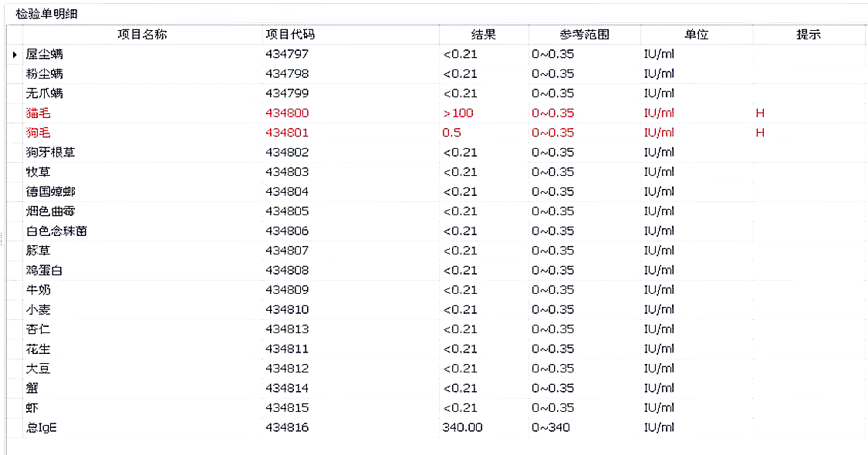
Task: Sort by the 项目名称 column header
Action: click(141, 35)
